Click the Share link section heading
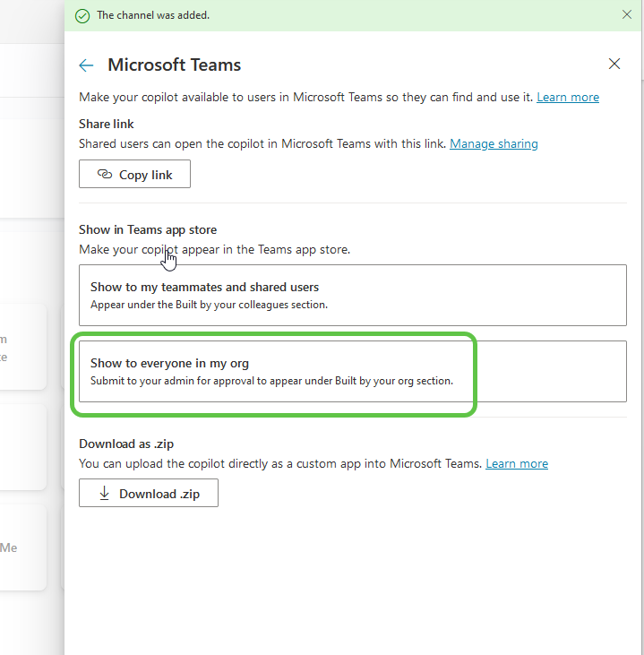 pyautogui.click(x=107, y=124)
